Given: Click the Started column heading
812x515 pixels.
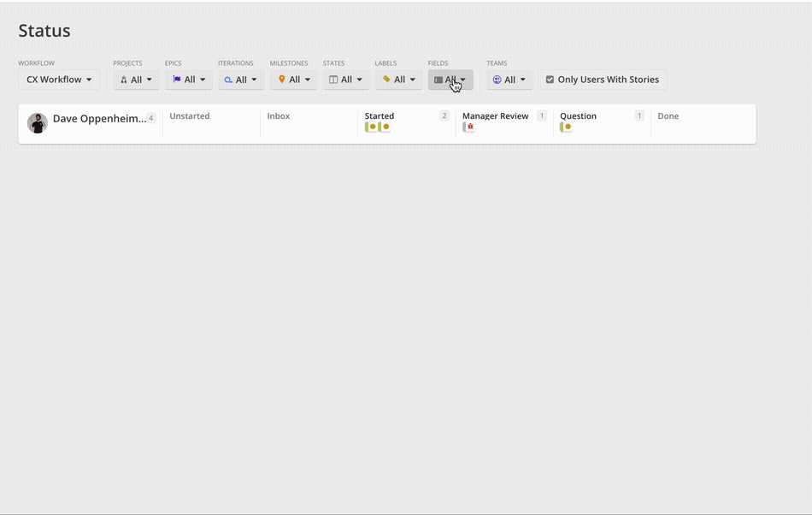Looking at the screenshot, I should 379,116.
